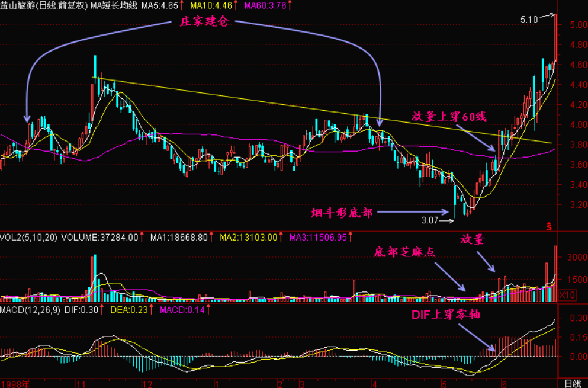Click the red up arrow beside MA60:3.76
This screenshot has width=588, height=388.
click(288, 5)
